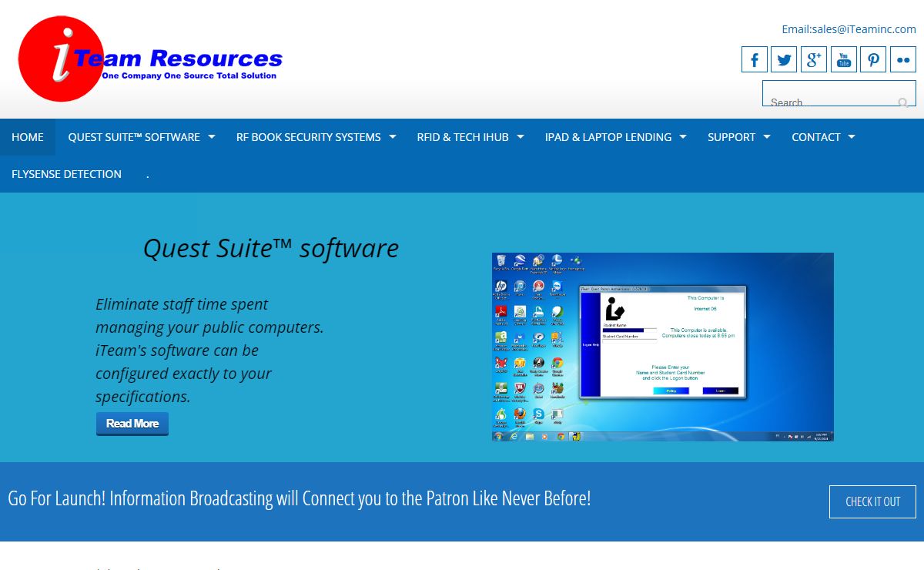Open the FLYSENSE DETECTION menu item
Viewport: 924px width, 570px height.
point(66,174)
